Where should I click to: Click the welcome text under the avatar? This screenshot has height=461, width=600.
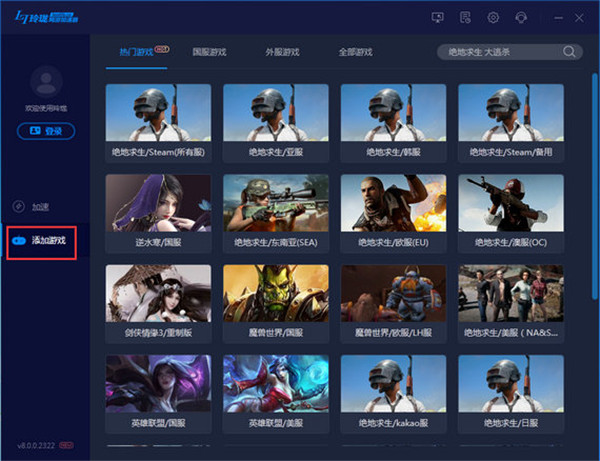[46, 108]
